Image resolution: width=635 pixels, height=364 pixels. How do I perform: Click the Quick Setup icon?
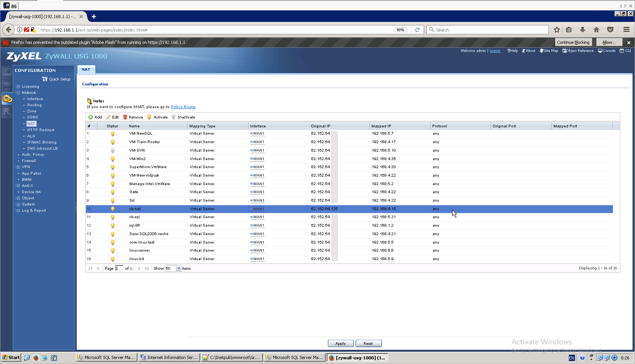click(45, 79)
